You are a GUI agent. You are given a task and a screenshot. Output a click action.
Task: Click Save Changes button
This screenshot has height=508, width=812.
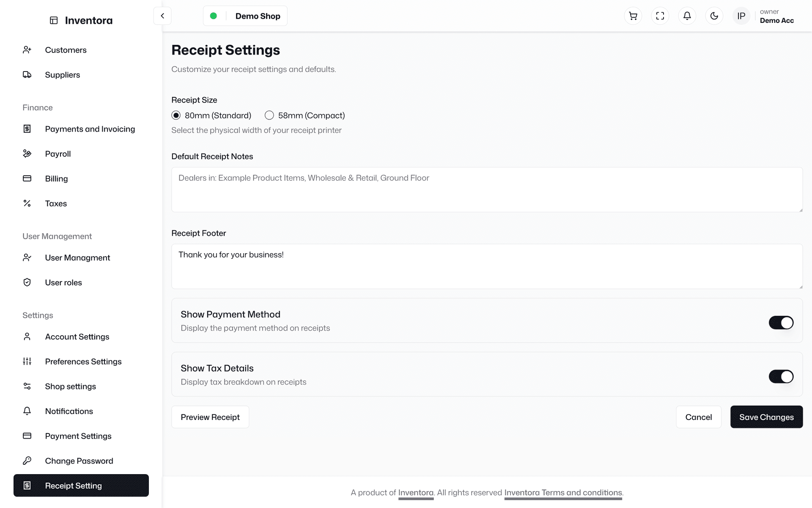point(766,417)
